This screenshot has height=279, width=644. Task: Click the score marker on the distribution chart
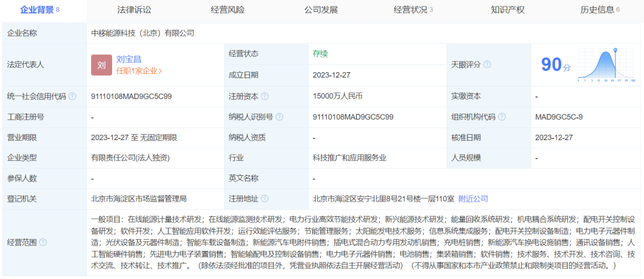click(x=615, y=49)
